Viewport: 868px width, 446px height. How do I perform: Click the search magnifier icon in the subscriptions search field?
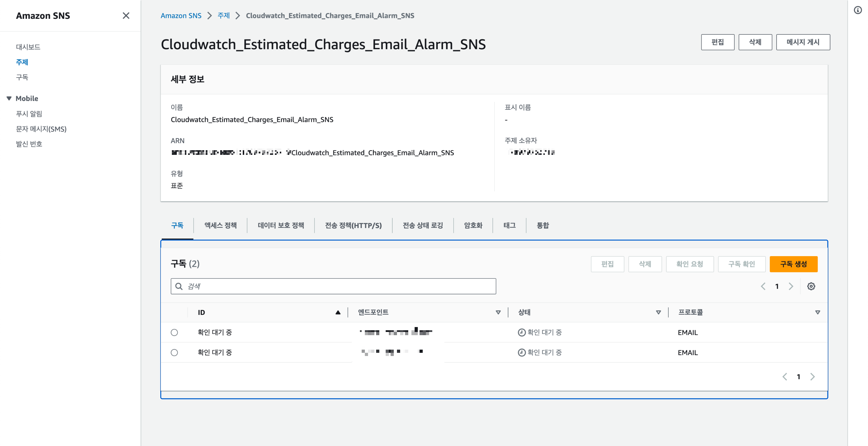179,286
